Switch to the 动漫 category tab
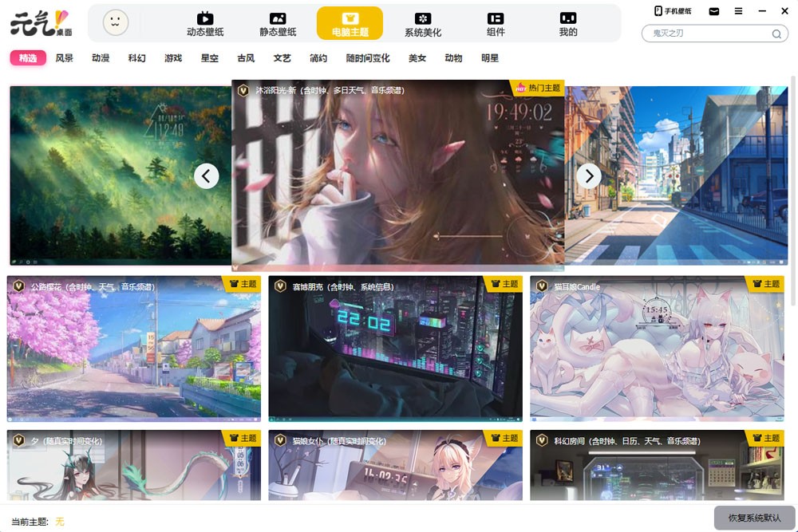The height and width of the screenshot is (532, 798). pyautogui.click(x=101, y=58)
